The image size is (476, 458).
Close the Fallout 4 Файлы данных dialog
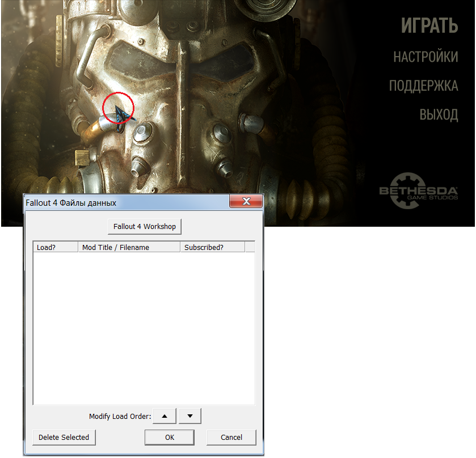pos(246,201)
